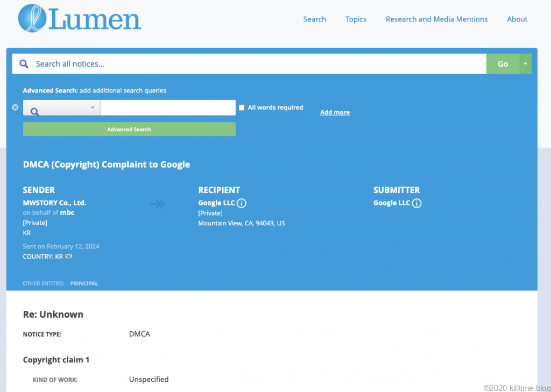Click the green Advanced Search button
551x392 pixels.
point(129,129)
